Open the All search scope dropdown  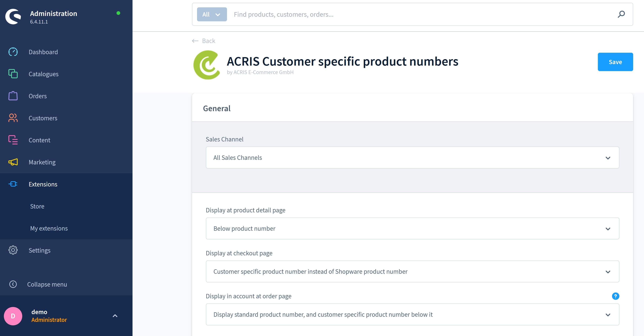click(x=212, y=14)
